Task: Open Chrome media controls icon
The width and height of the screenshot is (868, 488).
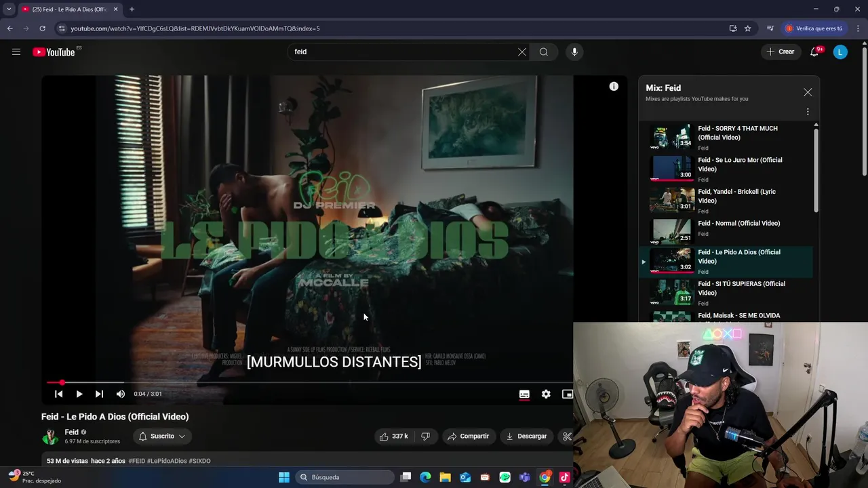Action: [770, 28]
